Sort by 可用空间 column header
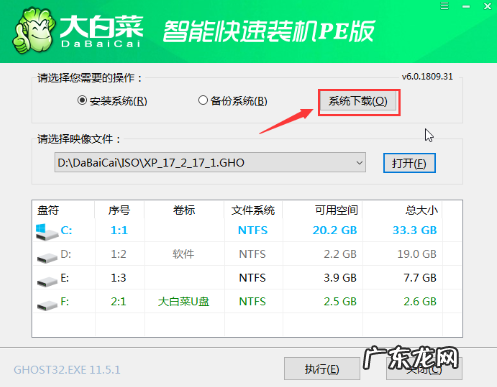The width and height of the screenshot is (497, 387). click(x=337, y=210)
